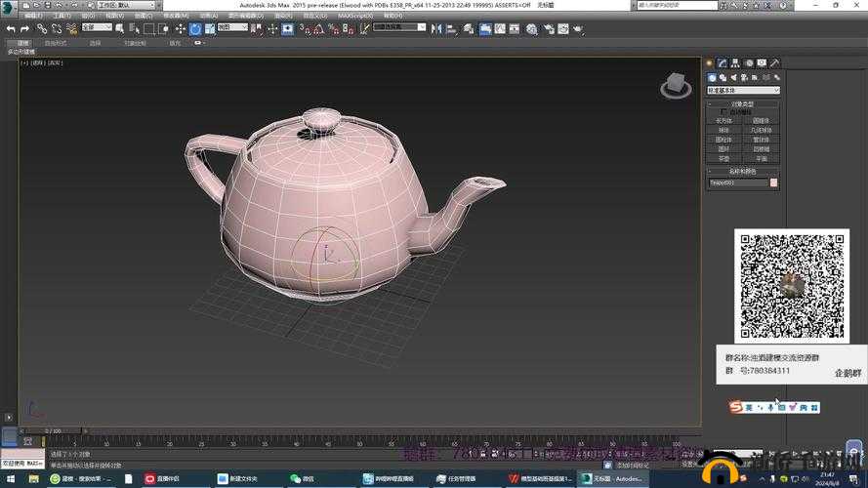Activate the Select and Scale tool
The image size is (868, 488).
(x=210, y=28)
